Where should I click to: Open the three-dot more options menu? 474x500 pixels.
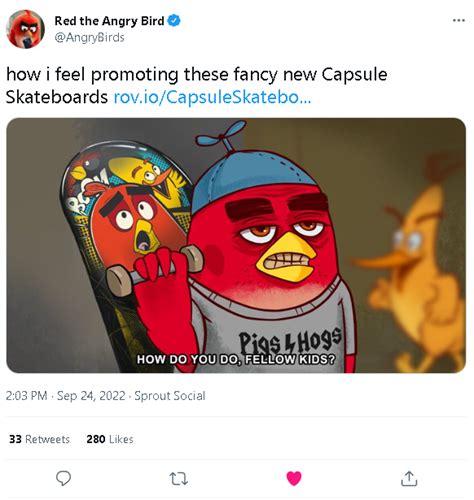(x=459, y=21)
